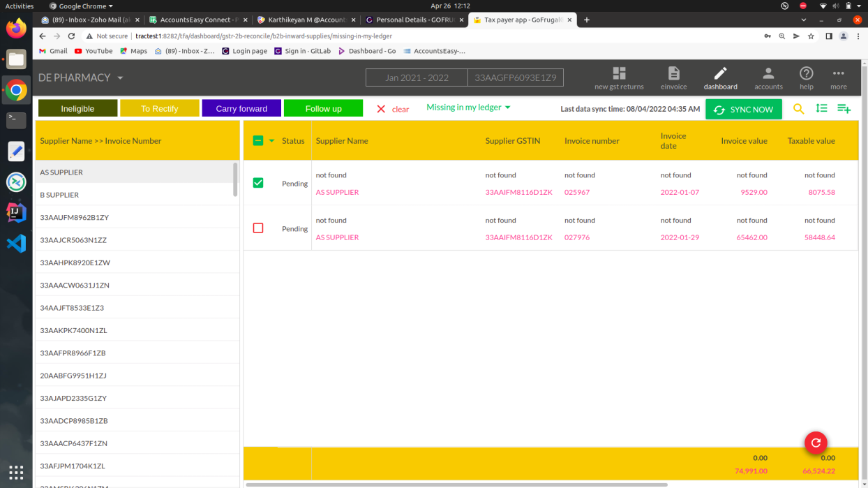Open Visual Studio Code from dock
The height and width of the screenshot is (488, 868).
point(16,243)
